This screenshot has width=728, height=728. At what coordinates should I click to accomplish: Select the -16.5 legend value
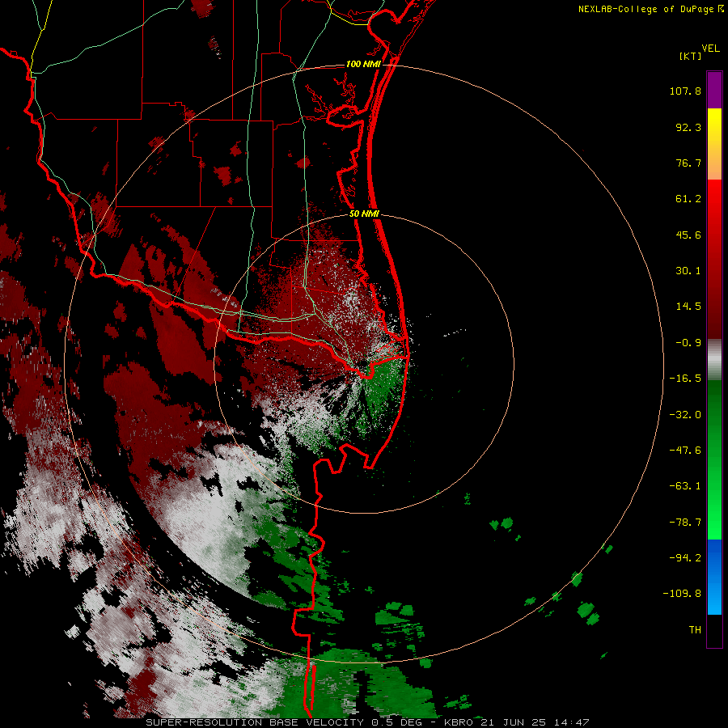tap(685, 379)
